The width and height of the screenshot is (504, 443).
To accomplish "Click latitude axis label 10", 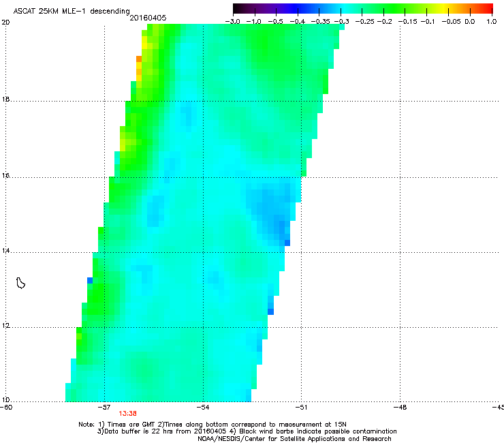I will pyautogui.click(x=5, y=400).
